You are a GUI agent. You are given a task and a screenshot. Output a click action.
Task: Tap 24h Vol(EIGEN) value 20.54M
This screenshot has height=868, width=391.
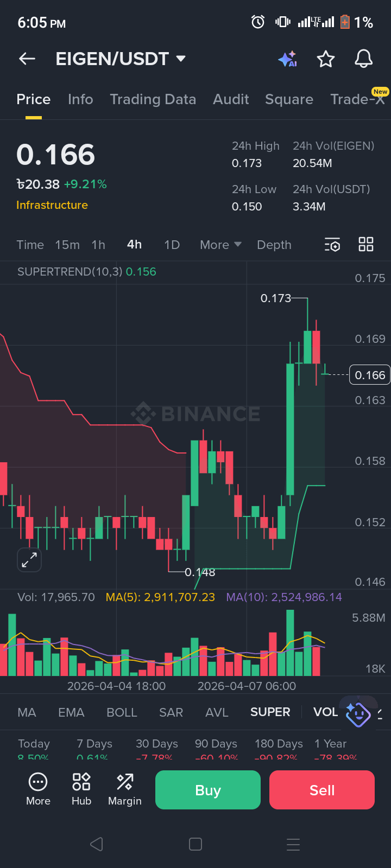[x=312, y=163]
